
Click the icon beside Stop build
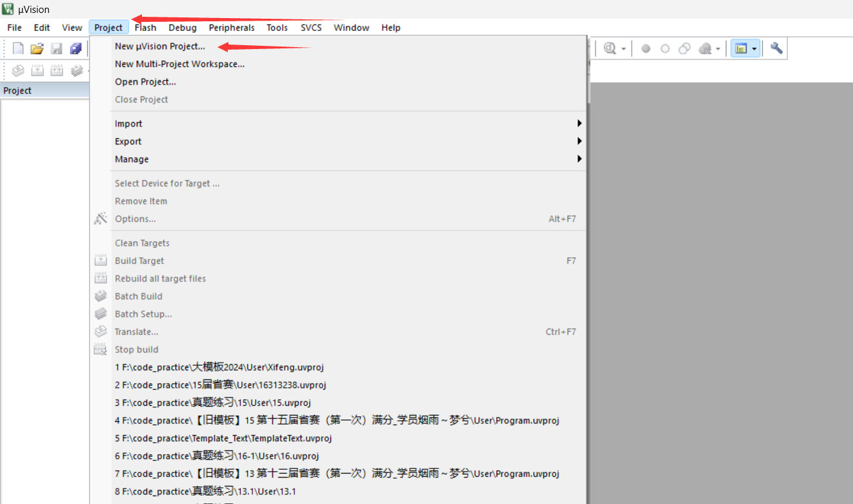[101, 349]
